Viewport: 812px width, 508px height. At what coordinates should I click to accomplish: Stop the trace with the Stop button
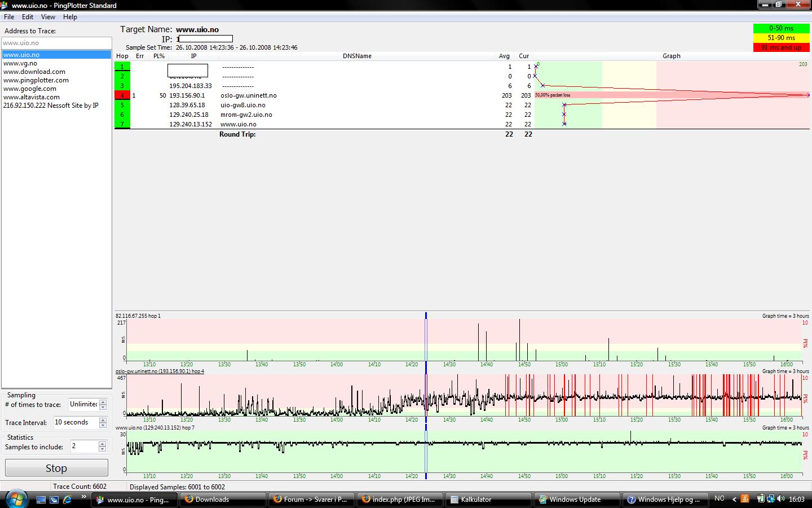coord(56,468)
